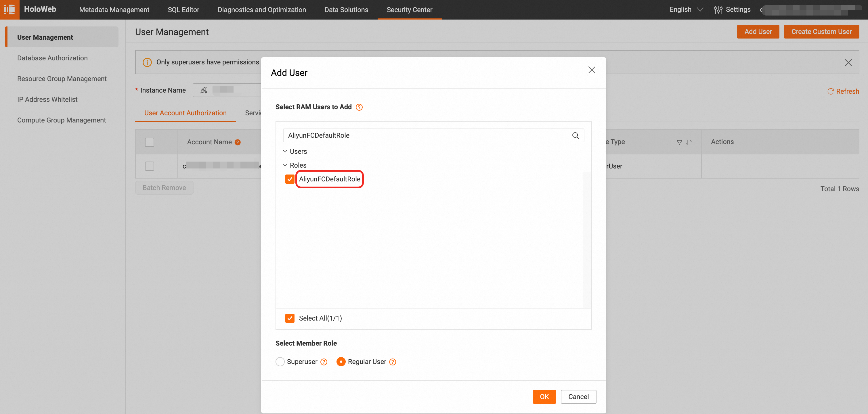Screen dimensions: 868x414
Task: Click the search magnifier icon in dialog
Action: click(x=575, y=135)
